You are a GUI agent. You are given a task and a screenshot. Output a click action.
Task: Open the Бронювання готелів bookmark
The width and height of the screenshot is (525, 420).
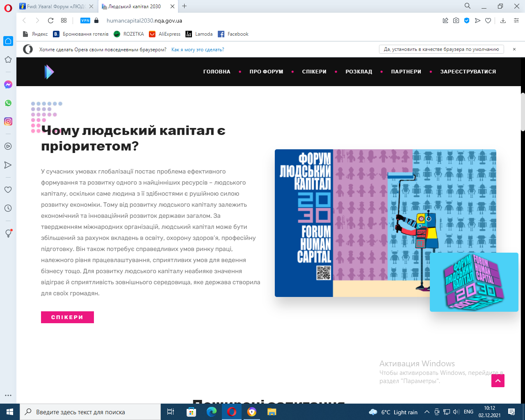tap(81, 34)
